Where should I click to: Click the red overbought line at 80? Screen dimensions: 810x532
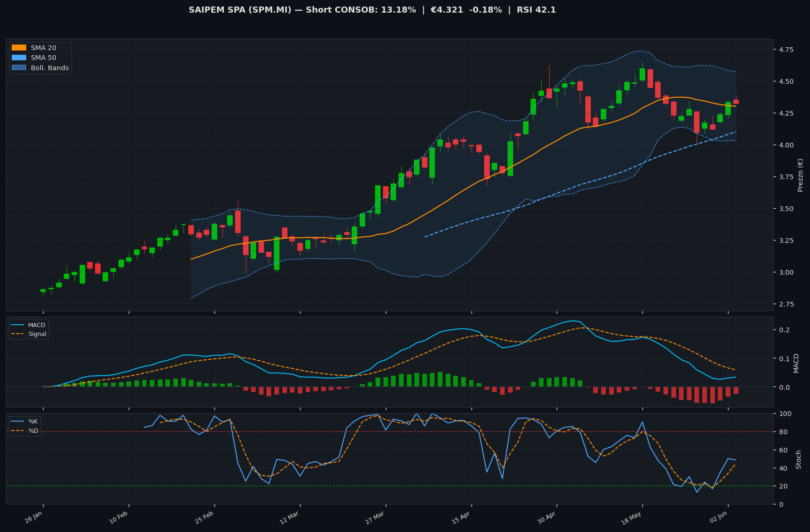pyautogui.click(x=390, y=432)
